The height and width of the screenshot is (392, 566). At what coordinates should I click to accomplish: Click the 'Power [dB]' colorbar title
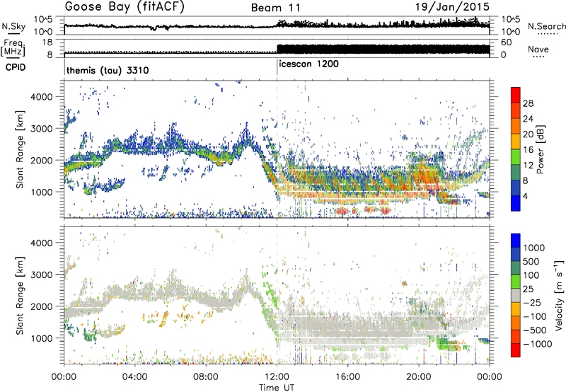tap(540, 149)
